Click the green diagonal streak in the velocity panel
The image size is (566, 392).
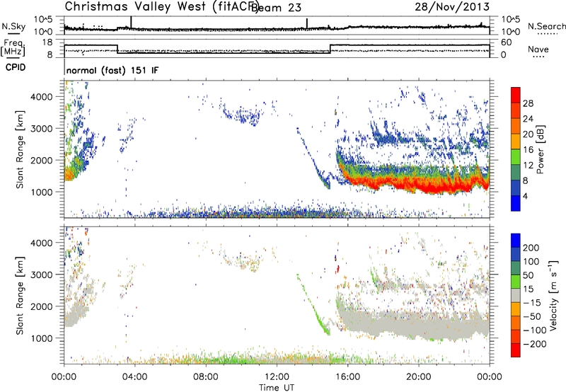313,305
